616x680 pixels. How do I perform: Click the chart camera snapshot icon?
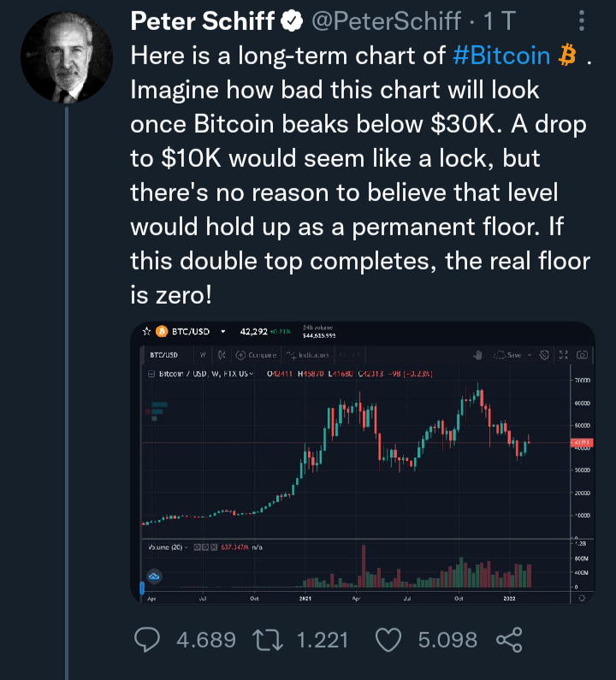click(582, 355)
